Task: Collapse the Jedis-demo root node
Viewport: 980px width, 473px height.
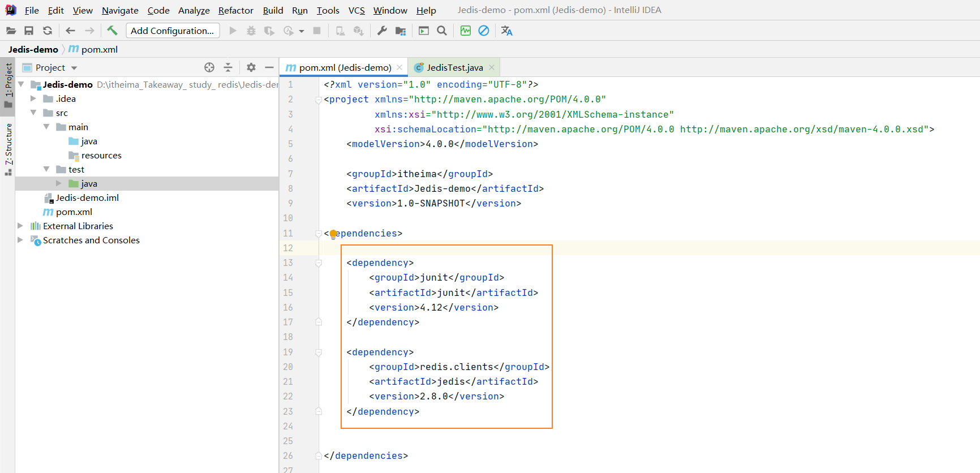Action: pyautogui.click(x=21, y=84)
